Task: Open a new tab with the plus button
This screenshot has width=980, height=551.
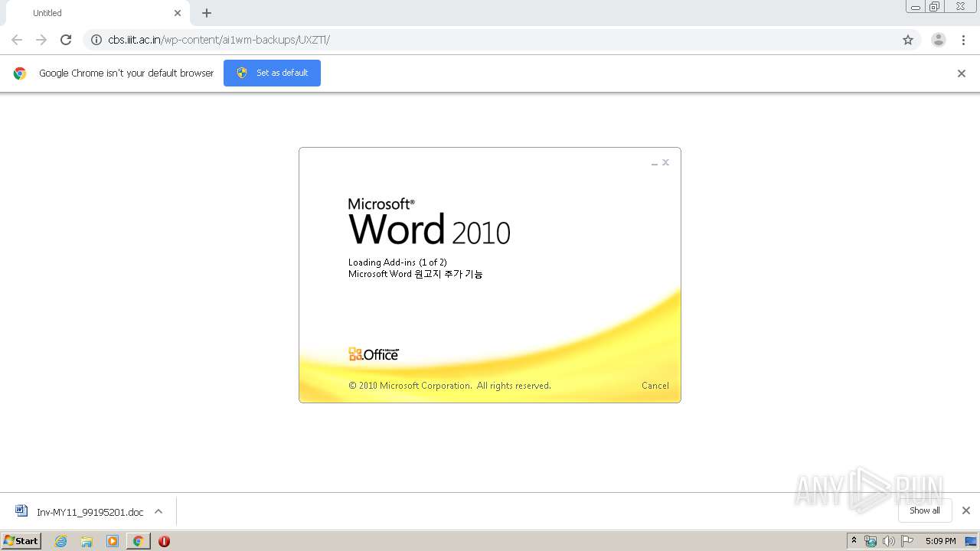Action: pyautogui.click(x=207, y=13)
